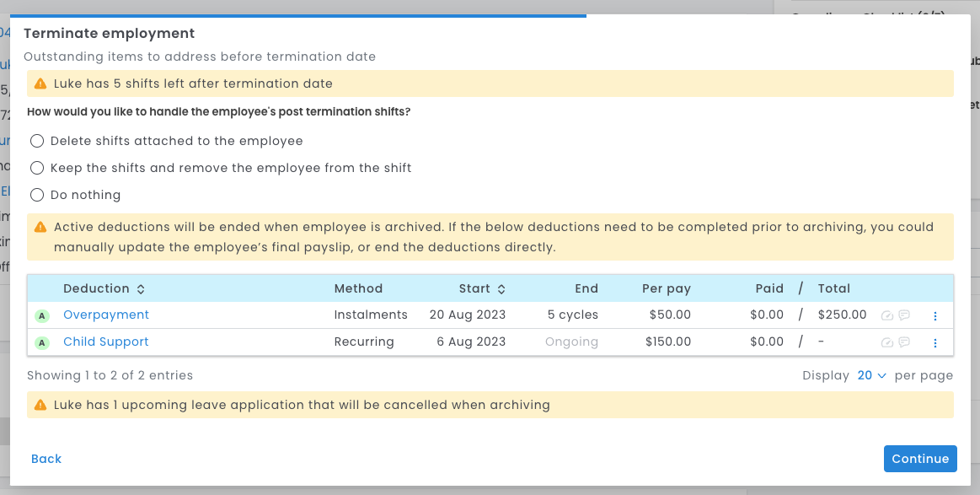The height and width of the screenshot is (495, 980).
Task: Go Back to the previous step
Action: (x=46, y=459)
